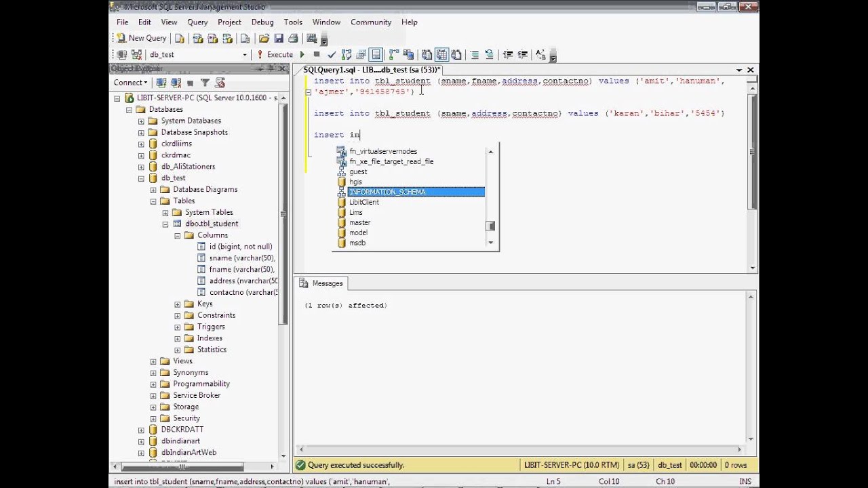868x488 pixels.
Task: Select the Messages results tab
Action: [x=323, y=283]
